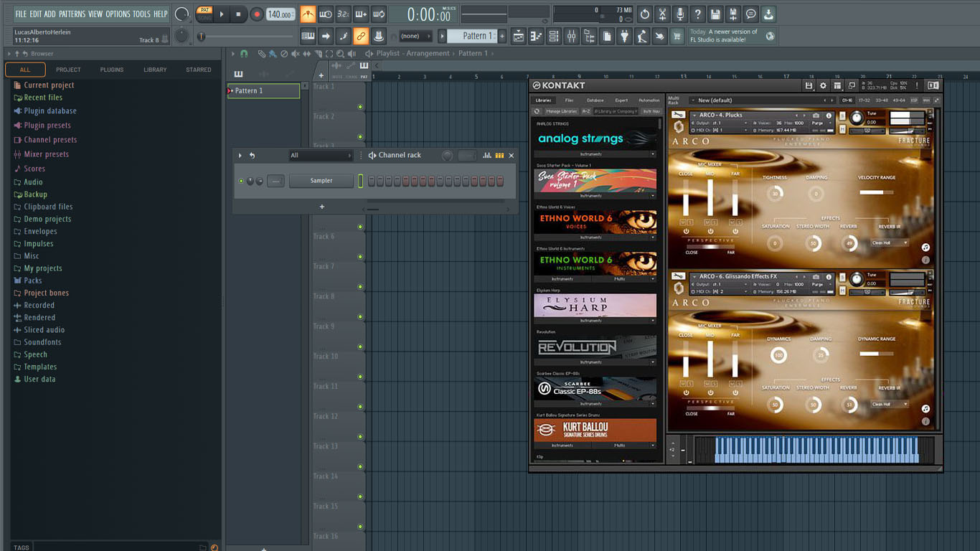Screen dimensions: 980x551
Task: Mute Sampler channel with green LED
Action: (241, 181)
